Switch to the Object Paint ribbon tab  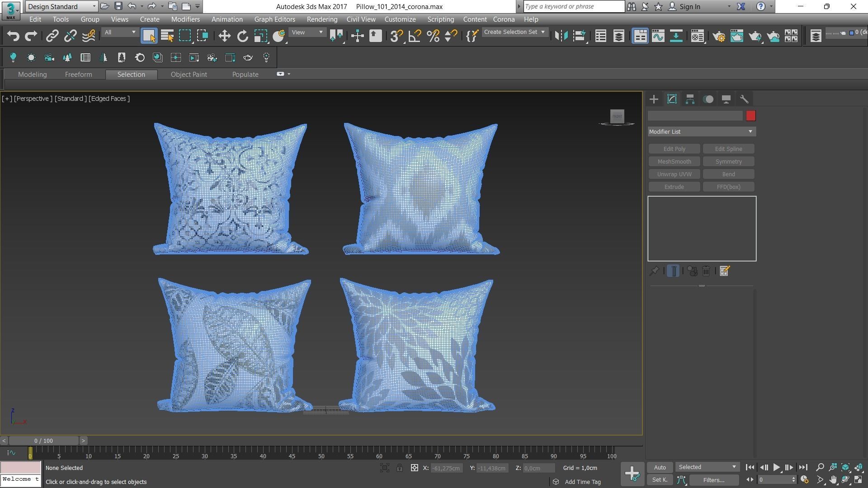[x=189, y=75]
